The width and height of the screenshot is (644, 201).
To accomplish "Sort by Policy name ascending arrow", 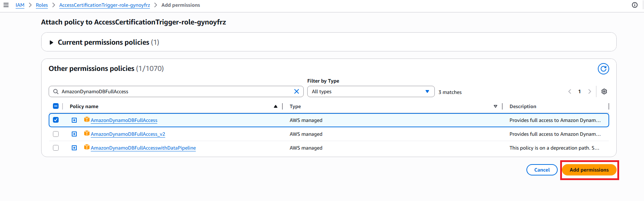I will pos(276,106).
